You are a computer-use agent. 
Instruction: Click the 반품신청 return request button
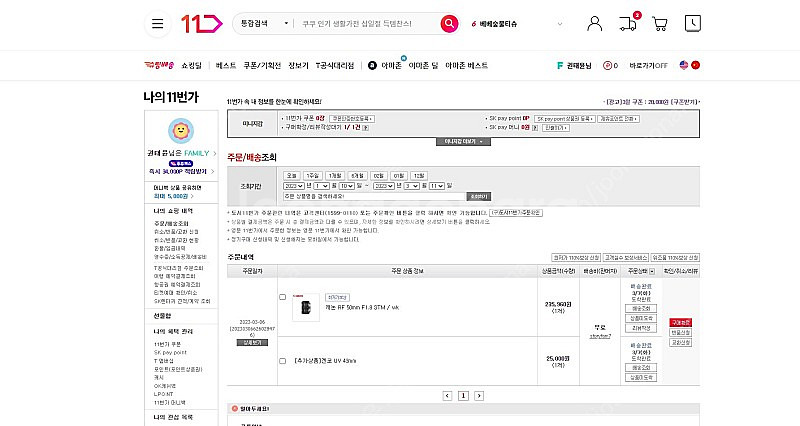coord(681,333)
